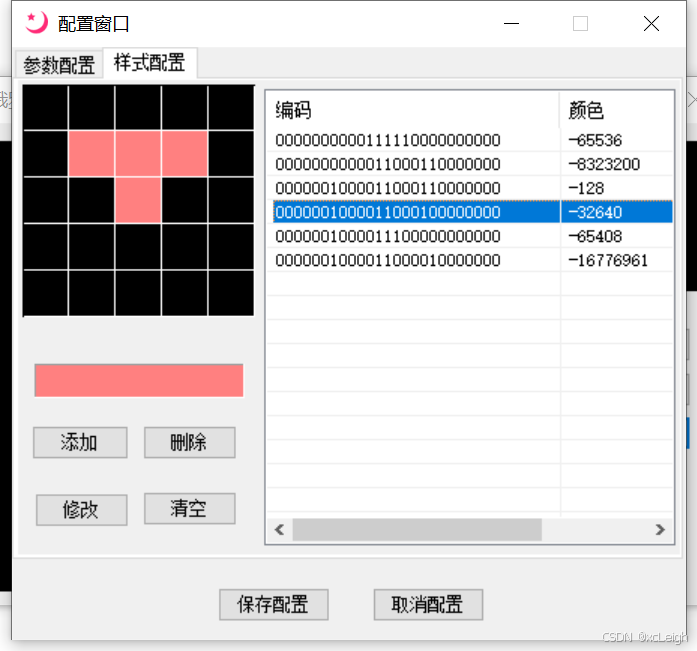
Task: Click the 删除 button
Action: pyautogui.click(x=189, y=443)
